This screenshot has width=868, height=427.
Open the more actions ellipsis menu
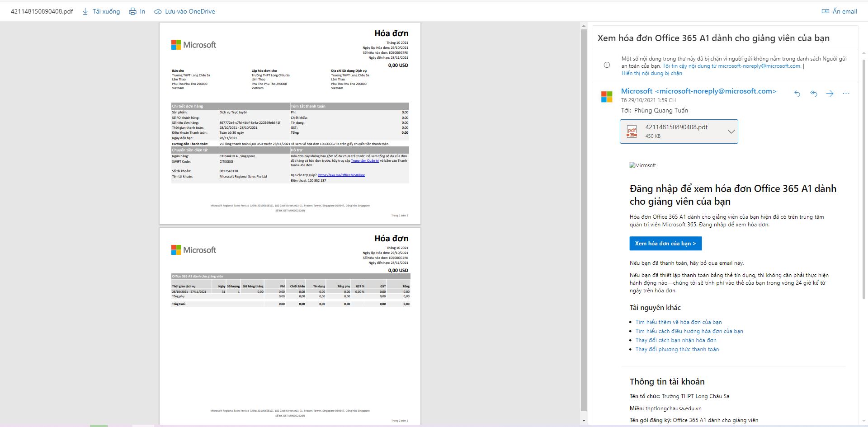[x=846, y=94]
